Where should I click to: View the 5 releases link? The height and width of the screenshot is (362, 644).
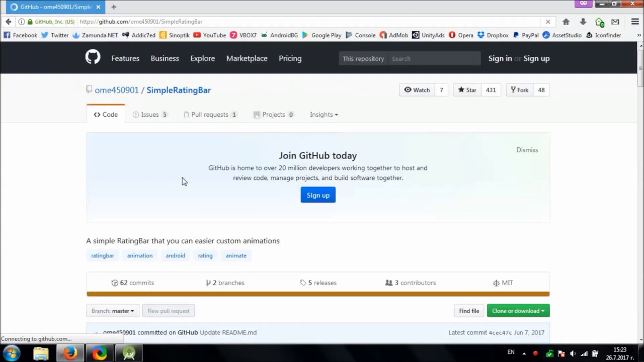pos(318,283)
